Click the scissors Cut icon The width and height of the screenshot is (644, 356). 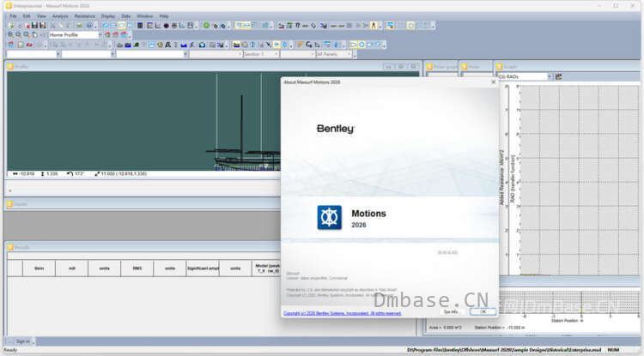point(52,26)
